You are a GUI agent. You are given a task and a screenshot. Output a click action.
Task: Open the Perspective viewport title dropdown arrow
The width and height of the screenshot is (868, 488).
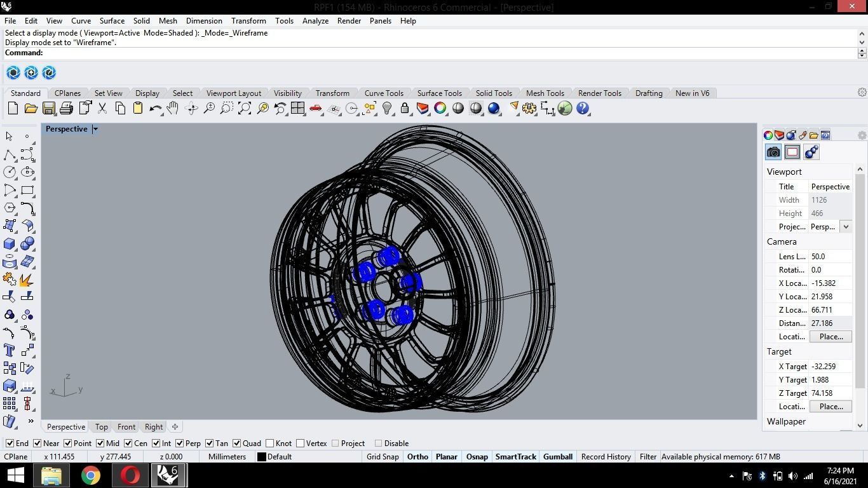[95, 129]
